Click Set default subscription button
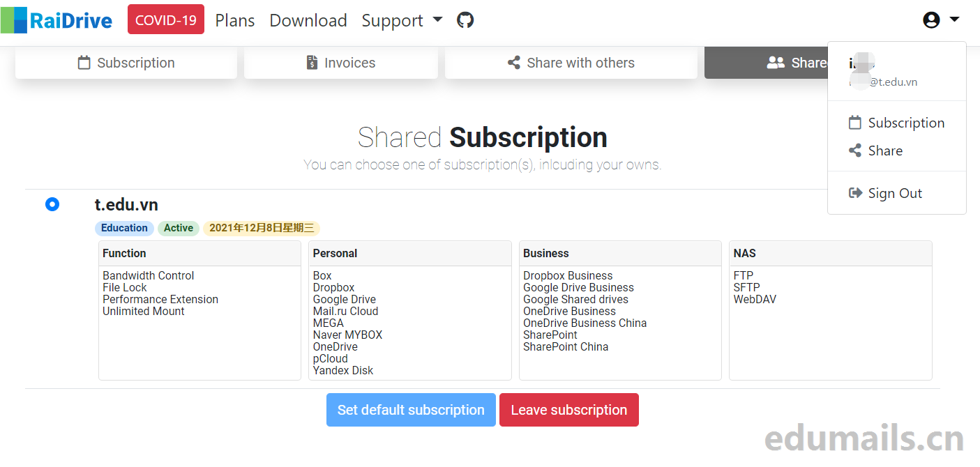The image size is (980, 467). coord(411,410)
